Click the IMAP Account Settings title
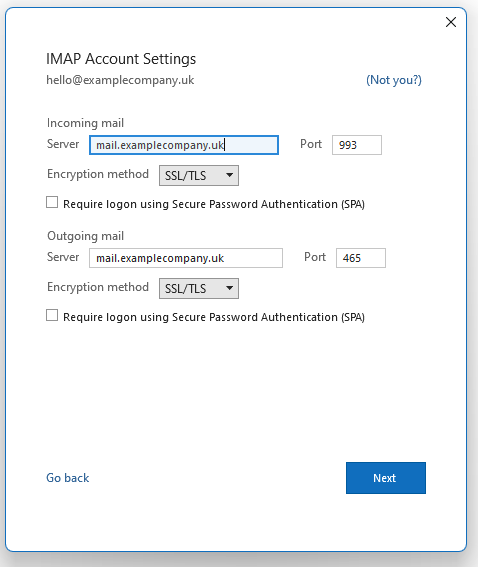 tap(121, 59)
